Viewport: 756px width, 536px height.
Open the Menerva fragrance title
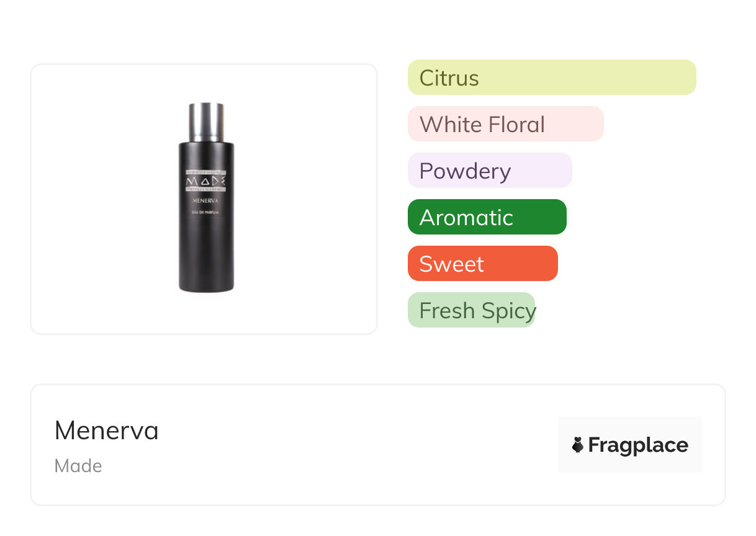[x=107, y=431]
